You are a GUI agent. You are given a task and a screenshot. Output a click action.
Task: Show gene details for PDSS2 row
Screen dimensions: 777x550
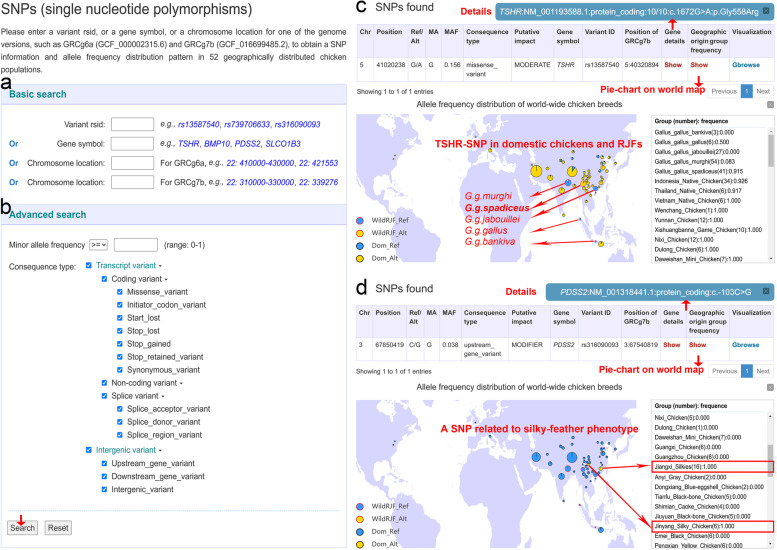point(672,345)
